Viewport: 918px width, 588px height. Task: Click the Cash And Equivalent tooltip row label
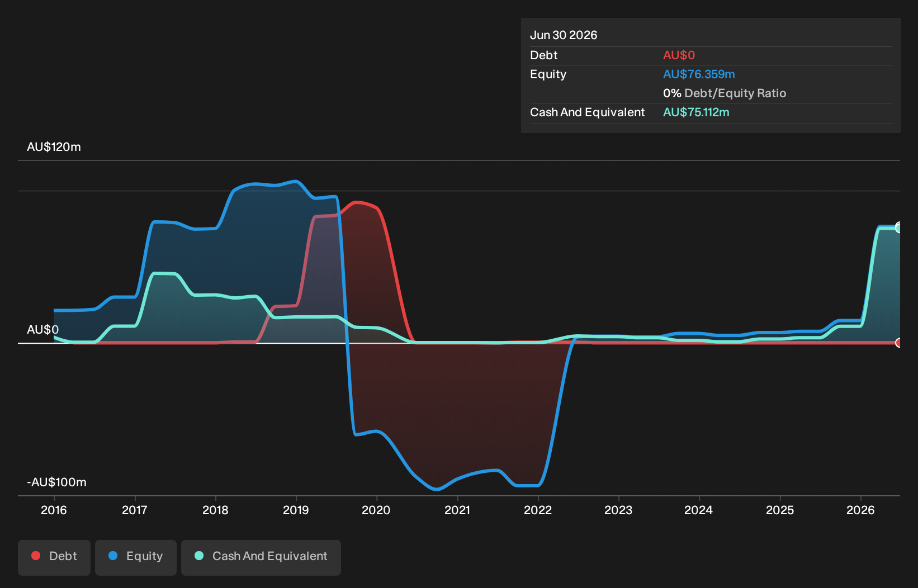click(x=587, y=112)
